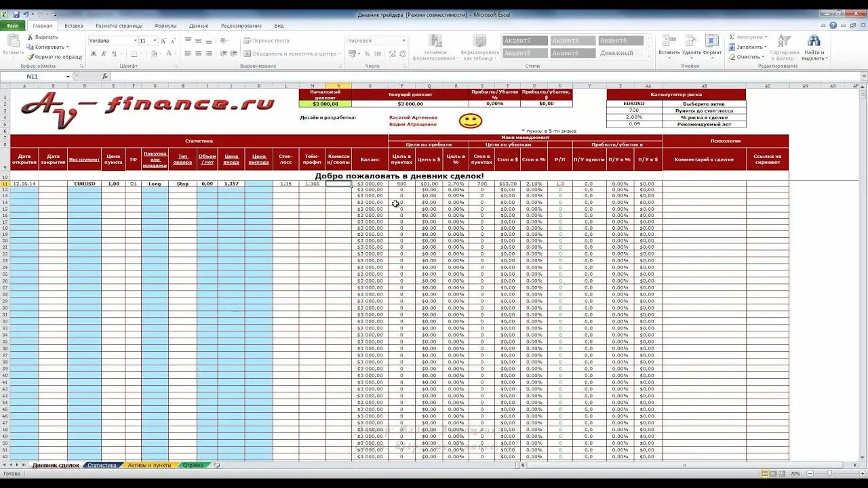The image size is (868, 488).
Task: Switch to the Рецензирование tab
Action: 241,26
